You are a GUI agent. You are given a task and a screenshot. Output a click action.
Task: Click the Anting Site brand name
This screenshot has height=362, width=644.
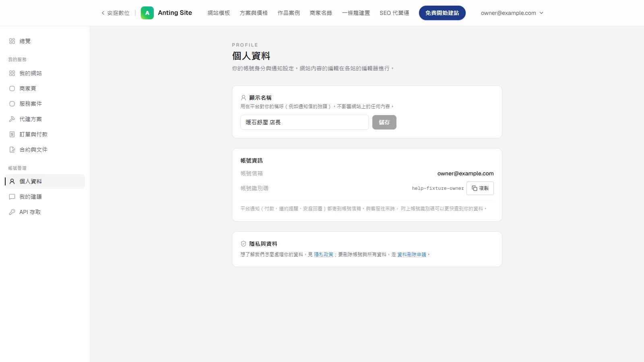click(x=175, y=13)
